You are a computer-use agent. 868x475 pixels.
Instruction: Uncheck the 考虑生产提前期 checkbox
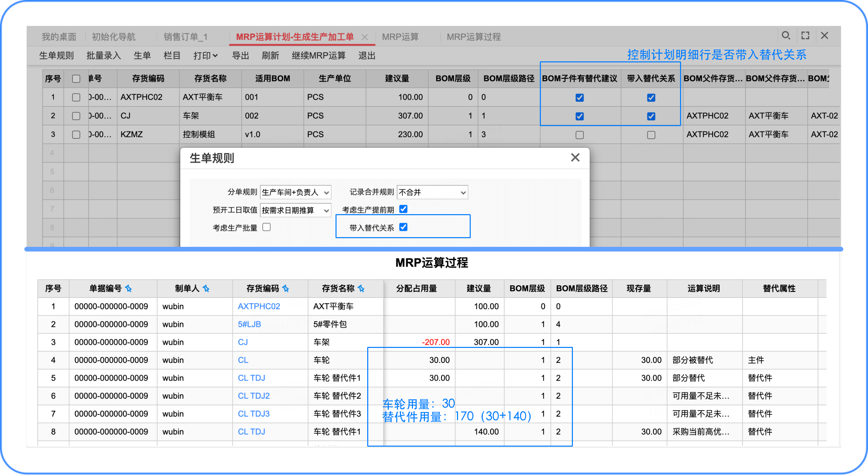click(403, 209)
